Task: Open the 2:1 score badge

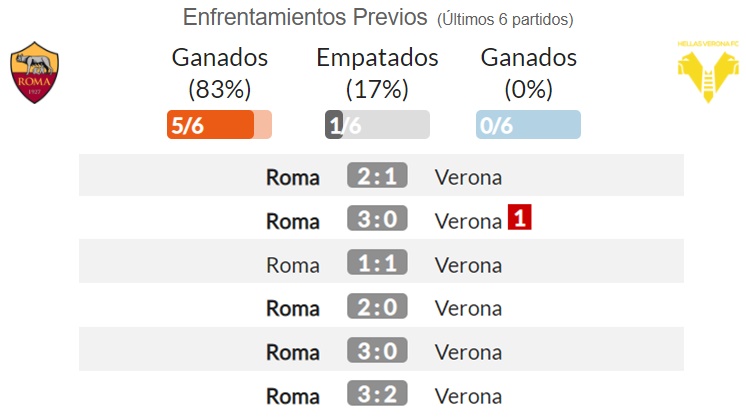Action: click(x=377, y=175)
